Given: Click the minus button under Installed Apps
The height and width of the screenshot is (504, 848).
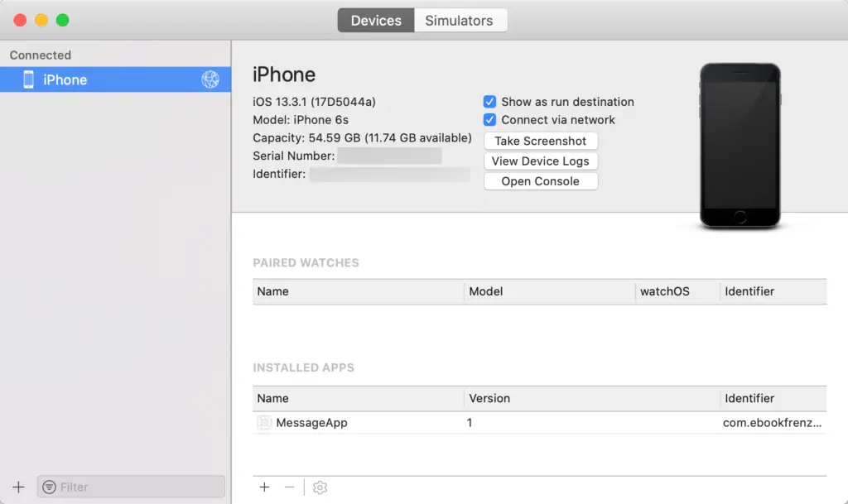Looking at the screenshot, I should 289,487.
